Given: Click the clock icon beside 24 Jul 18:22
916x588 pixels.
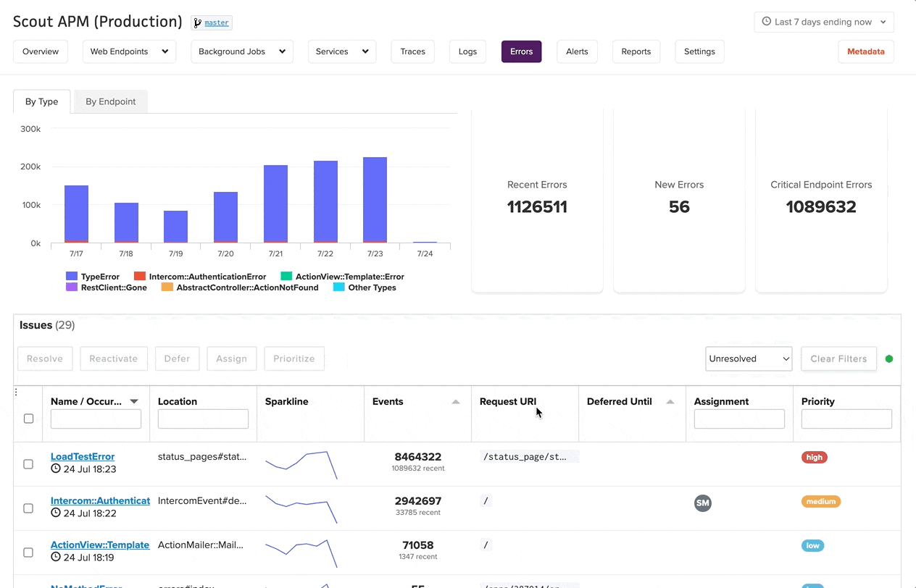Looking at the screenshot, I should coord(56,513).
